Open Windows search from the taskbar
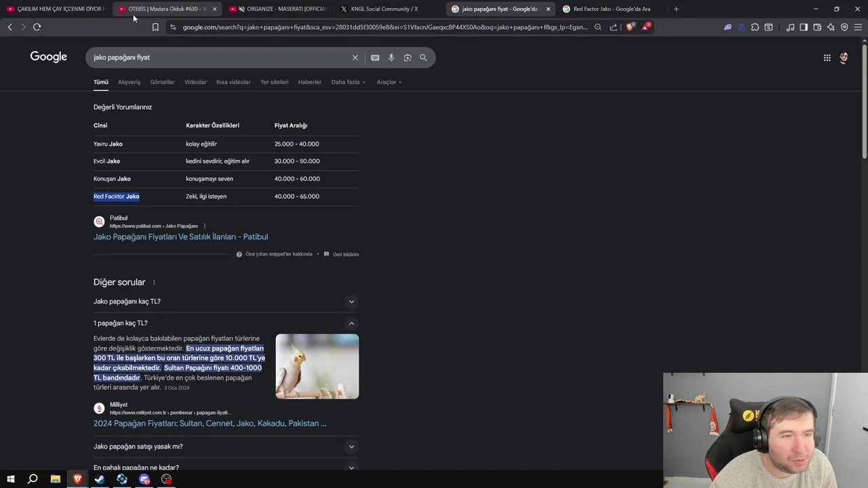The height and width of the screenshot is (488, 868). tap(33, 479)
